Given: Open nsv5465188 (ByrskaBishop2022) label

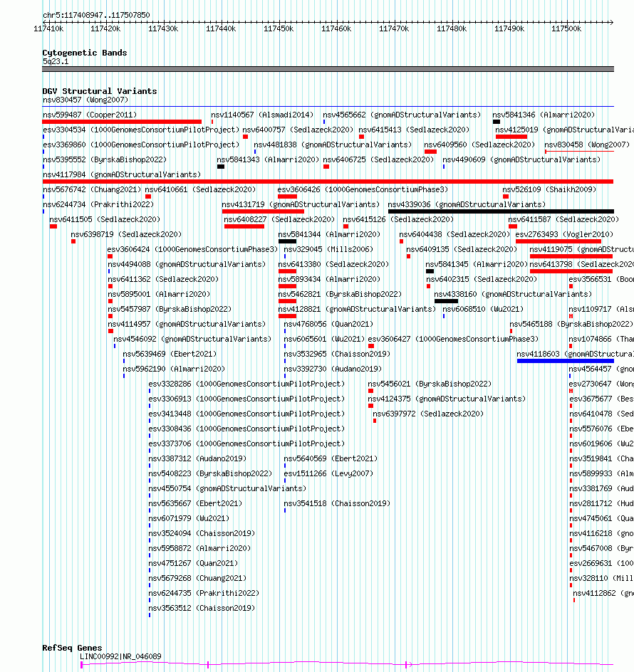Looking at the screenshot, I should (x=571, y=324).
